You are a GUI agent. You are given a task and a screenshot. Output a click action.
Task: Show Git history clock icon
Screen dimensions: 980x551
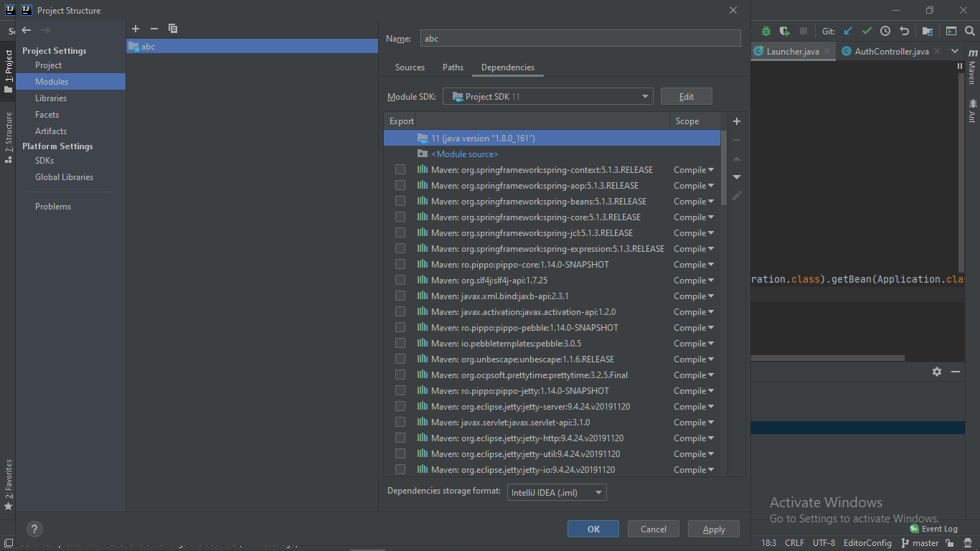point(885,31)
